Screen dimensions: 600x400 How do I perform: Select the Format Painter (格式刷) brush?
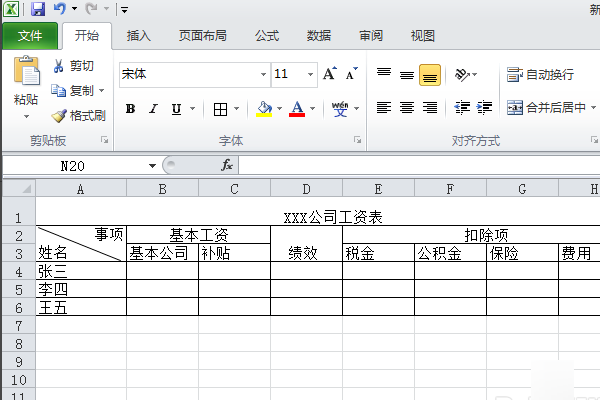pyautogui.click(x=59, y=116)
